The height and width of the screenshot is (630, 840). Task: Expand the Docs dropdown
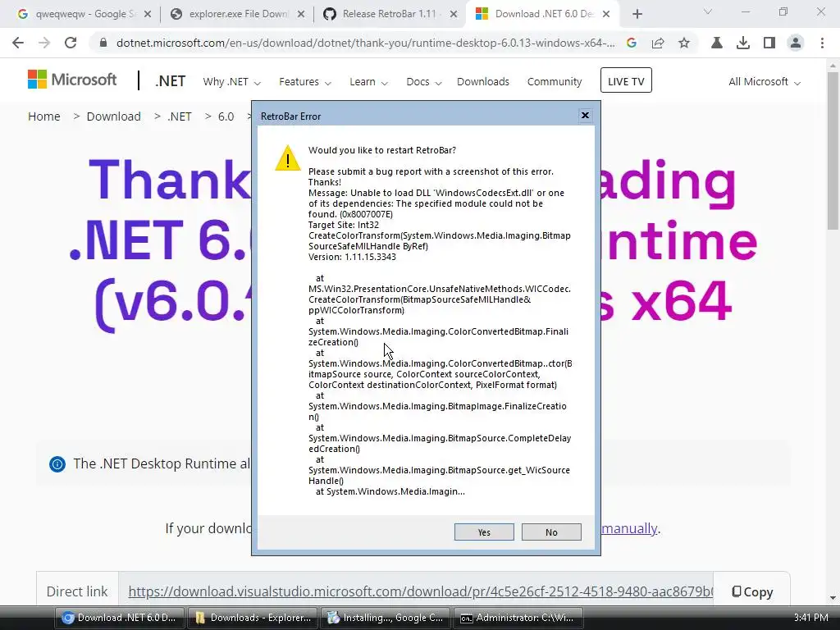click(x=424, y=82)
